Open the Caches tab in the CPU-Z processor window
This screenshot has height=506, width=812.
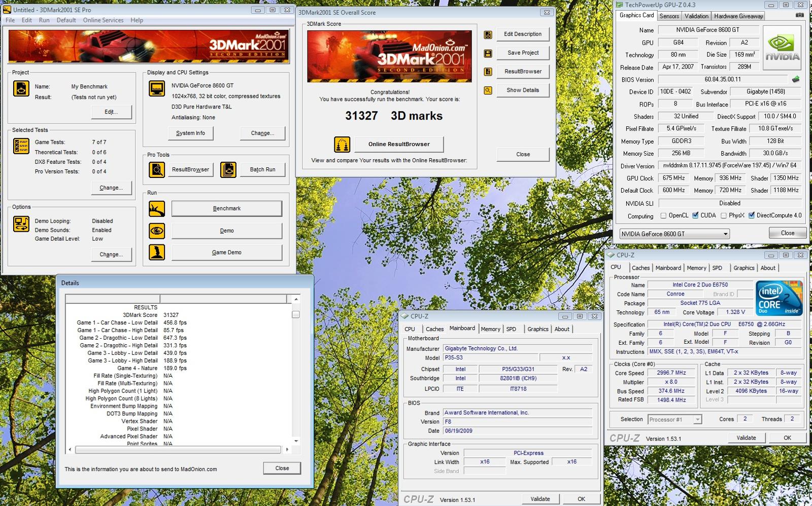point(640,268)
